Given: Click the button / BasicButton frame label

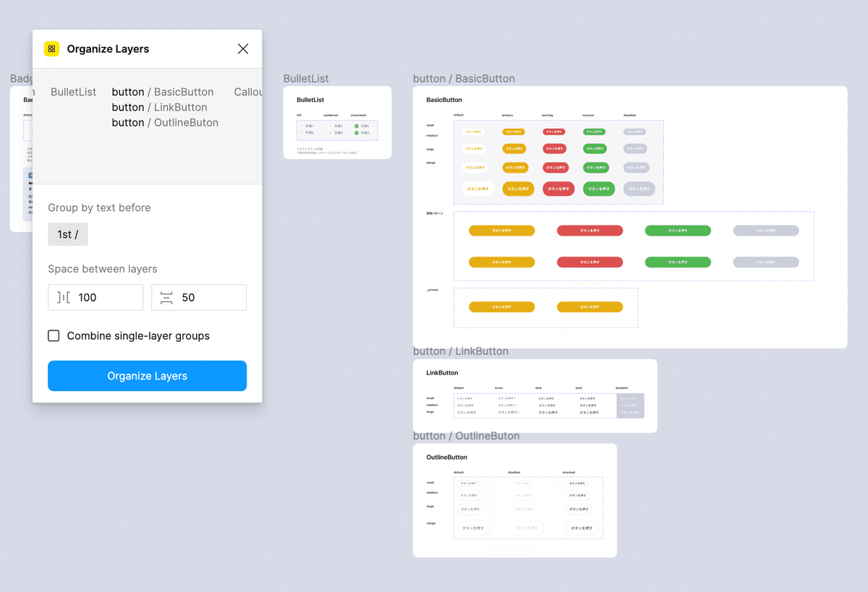Looking at the screenshot, I should tap(464, 79).
